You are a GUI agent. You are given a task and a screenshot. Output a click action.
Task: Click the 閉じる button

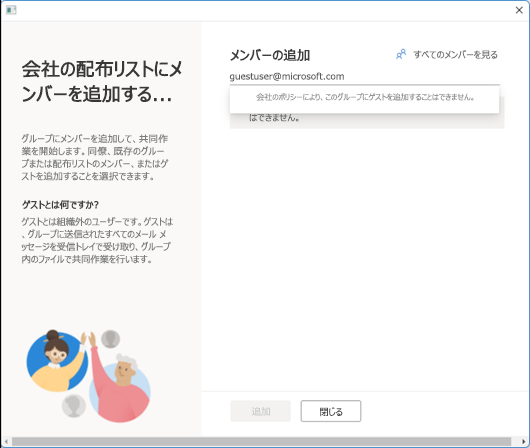(x=331, y=411)
